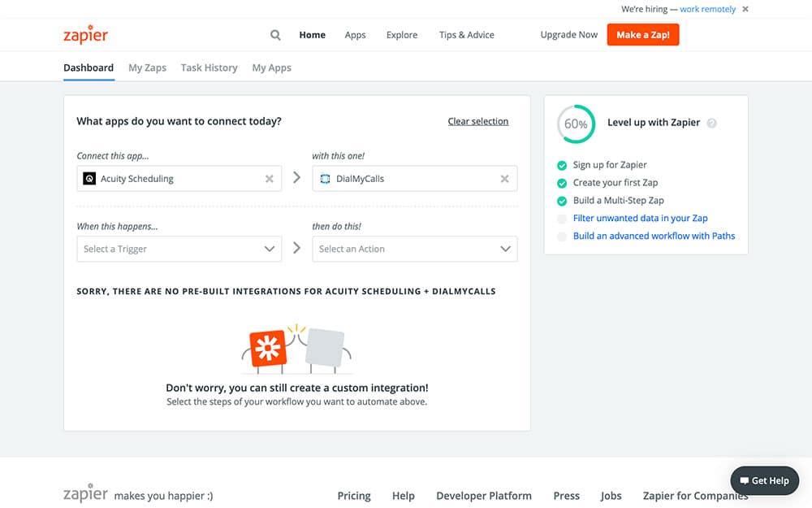Click the 'Create your first Zap' checkmark

coord(562,183)
